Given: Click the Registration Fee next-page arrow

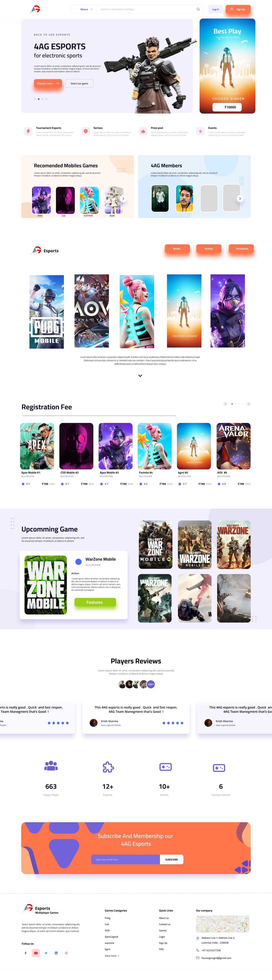Looking at the screenshot, I should coord(249,404).
